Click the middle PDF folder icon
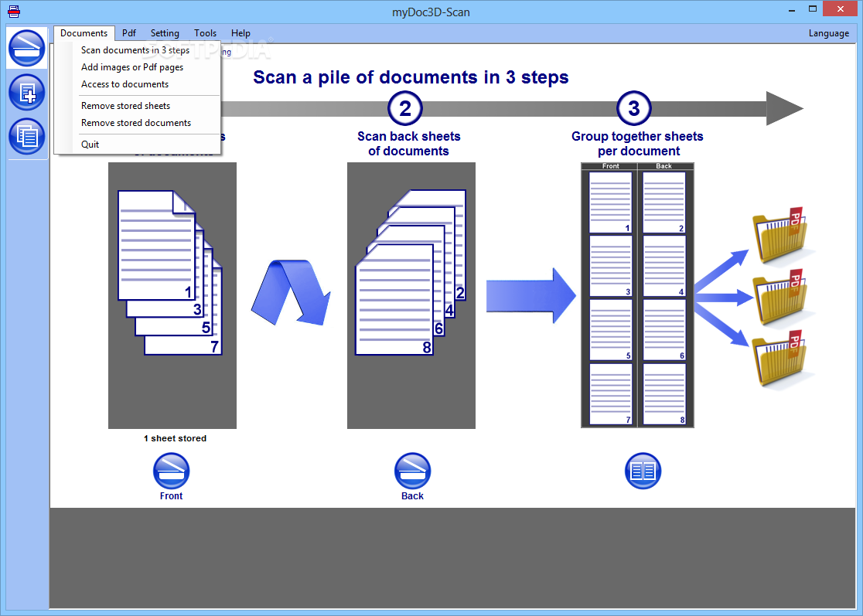Image resolution: width=863 pixels, height=616 pixels. (x=781, y=298)
